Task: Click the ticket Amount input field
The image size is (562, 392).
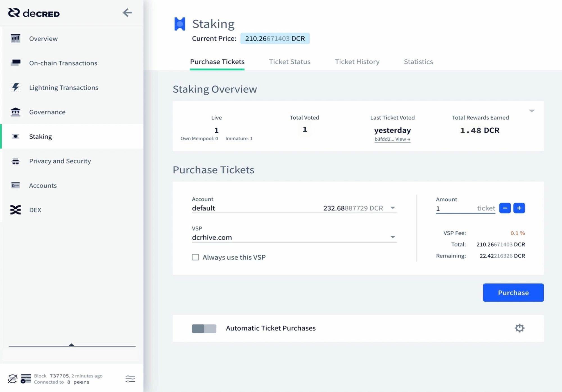Action: pyautogui.click(x=455, y=209)
